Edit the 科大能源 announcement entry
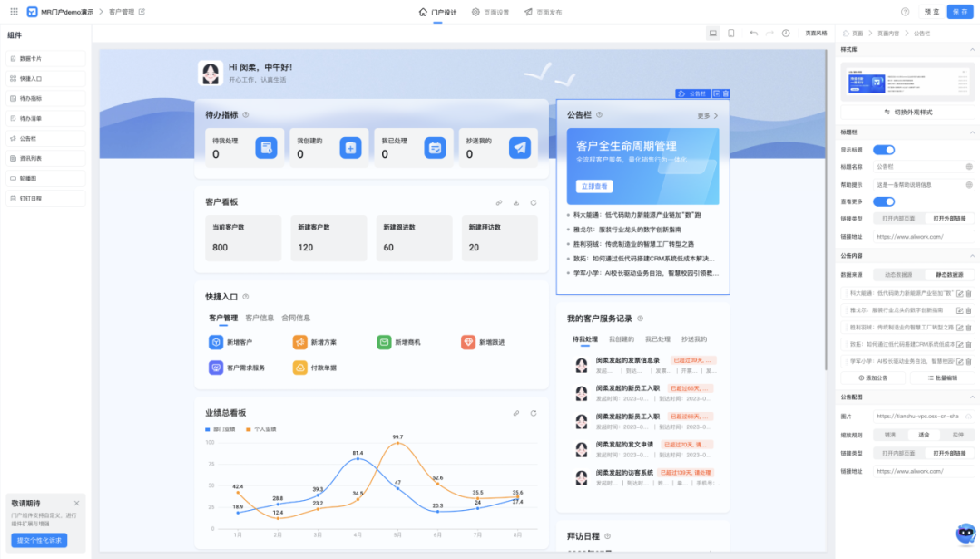The image size is (980, 559). tap(959, 293)
